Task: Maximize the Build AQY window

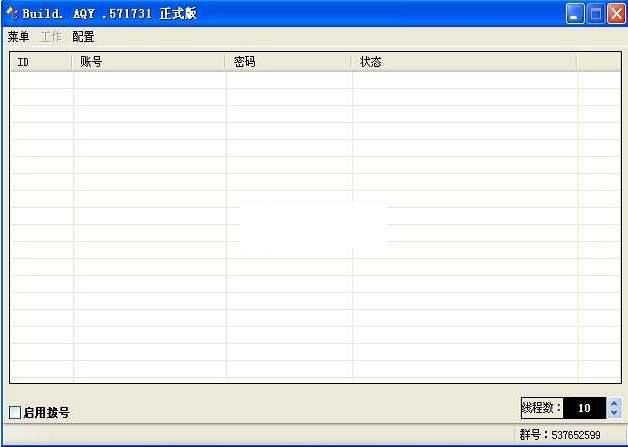Action: [x=596, y=14]
